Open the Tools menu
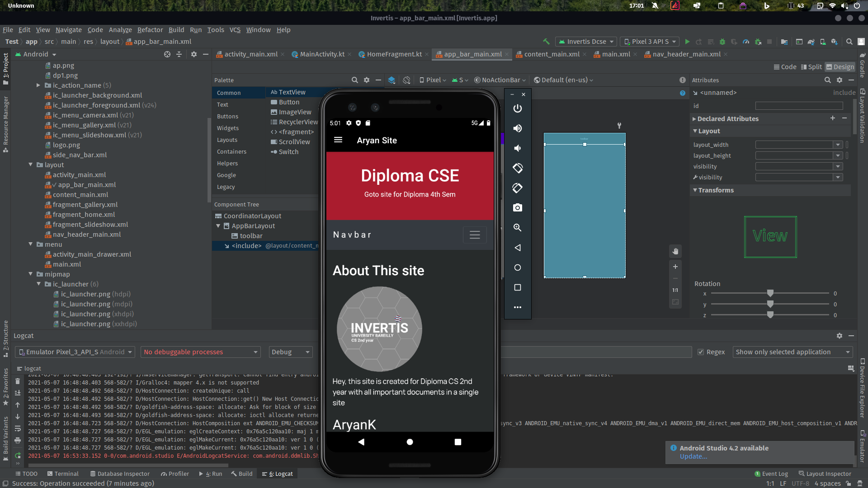 [x=216, y=30]
